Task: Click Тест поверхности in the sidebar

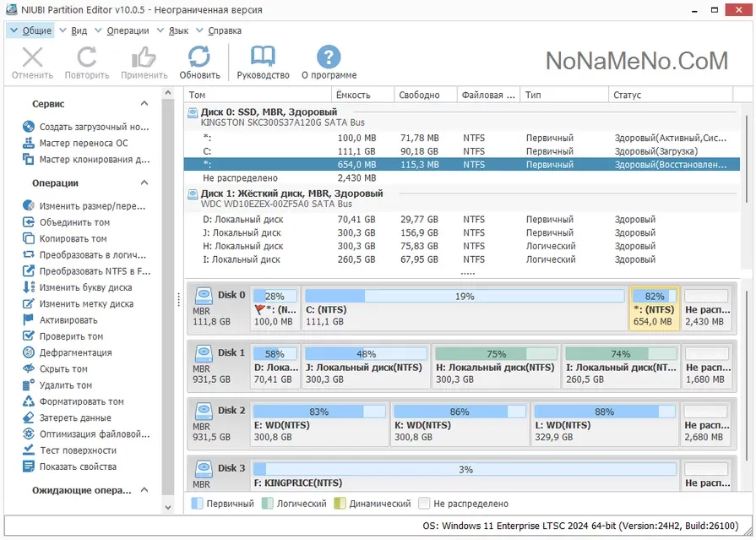Action: 78,450
